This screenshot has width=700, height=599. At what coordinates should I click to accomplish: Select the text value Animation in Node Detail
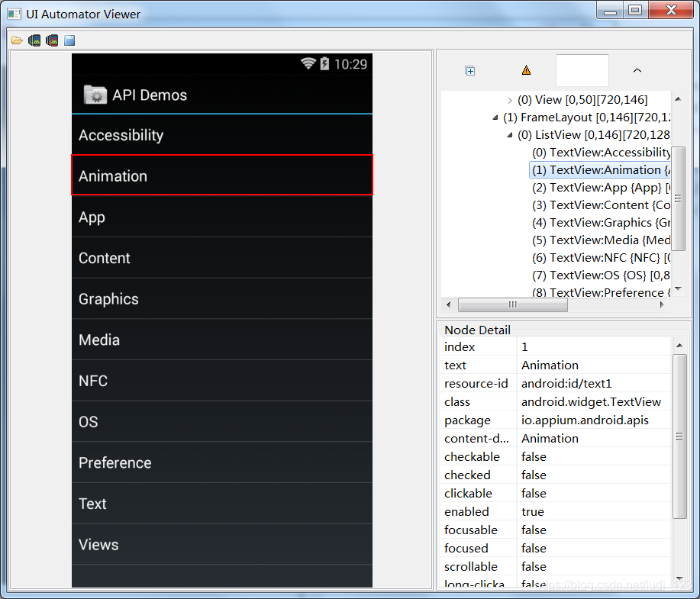593,365
